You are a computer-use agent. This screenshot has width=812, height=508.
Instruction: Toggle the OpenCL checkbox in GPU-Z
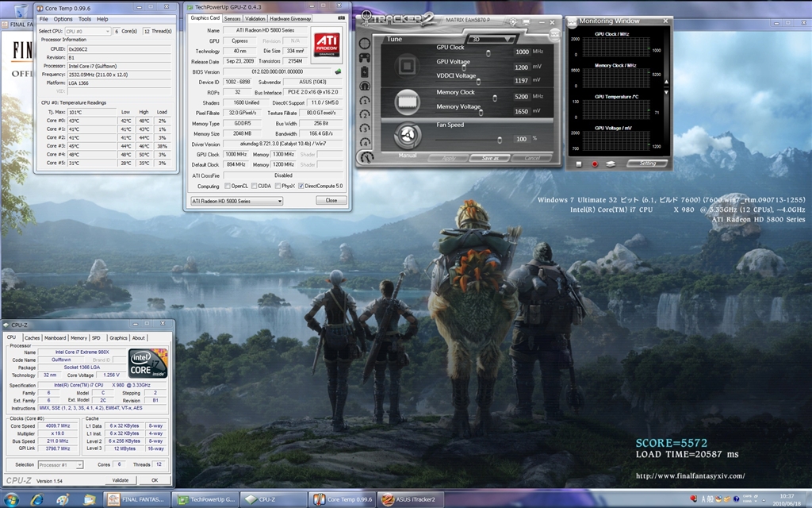(x=226, y=186)
